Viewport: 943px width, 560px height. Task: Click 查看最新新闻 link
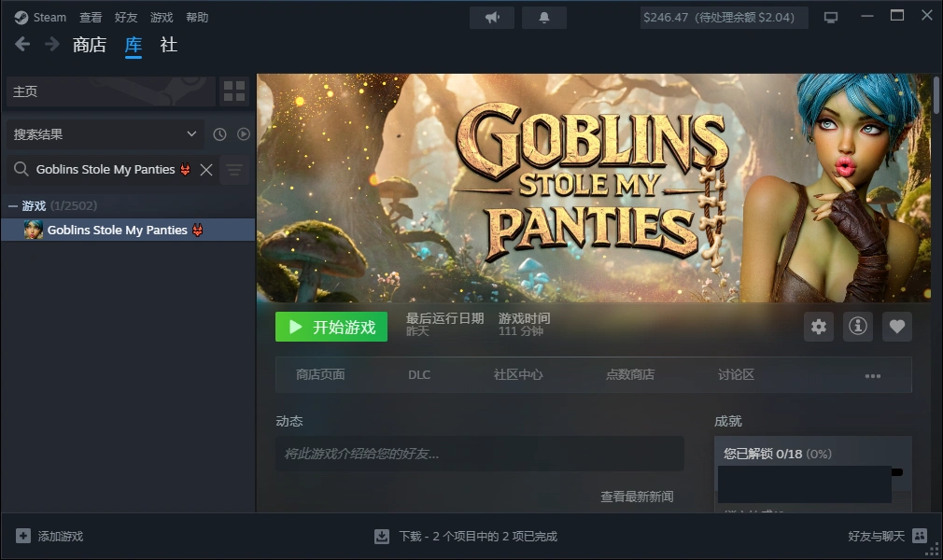637,497
